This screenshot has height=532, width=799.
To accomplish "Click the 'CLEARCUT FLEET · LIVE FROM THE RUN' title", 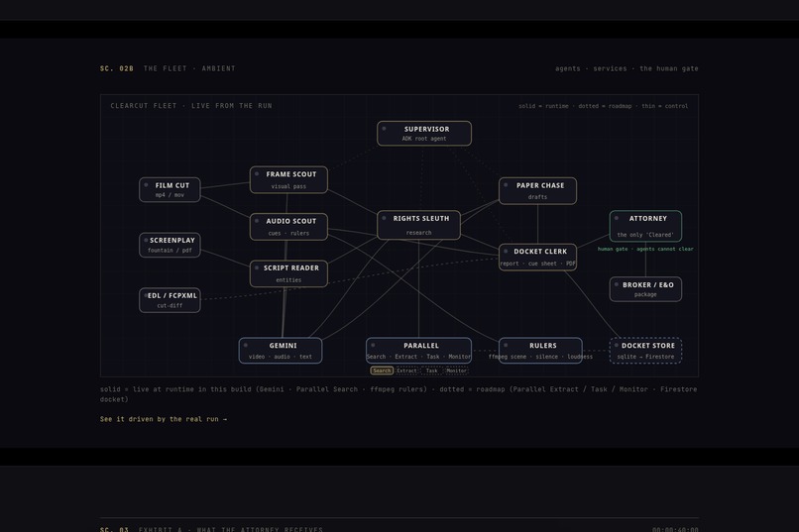I will [x=191, y=106].
